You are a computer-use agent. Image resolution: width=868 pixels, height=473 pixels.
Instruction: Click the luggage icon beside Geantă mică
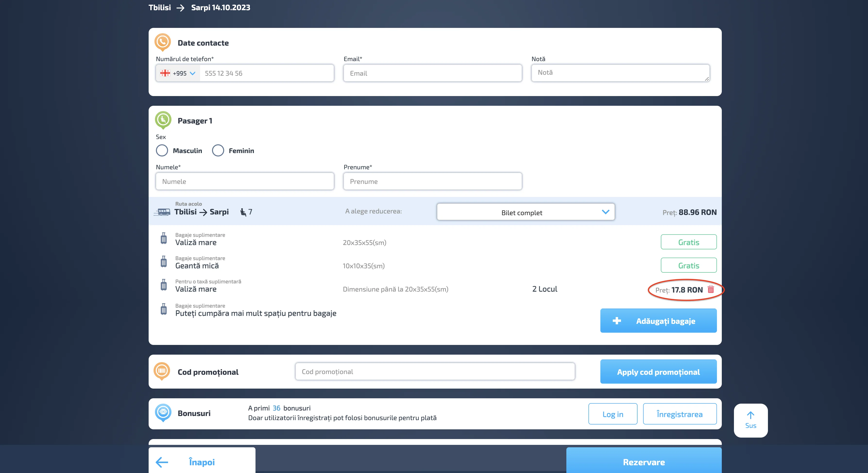click(164, 261)
